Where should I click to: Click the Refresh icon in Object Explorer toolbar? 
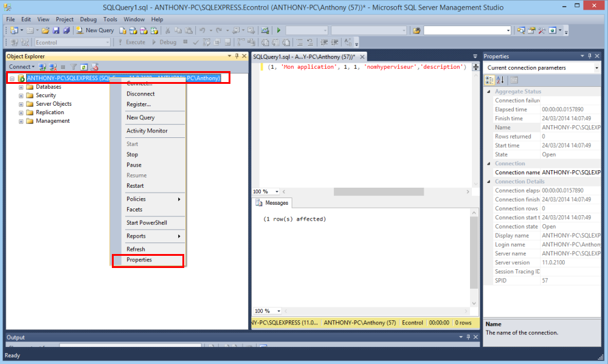[x=84, y=67]
